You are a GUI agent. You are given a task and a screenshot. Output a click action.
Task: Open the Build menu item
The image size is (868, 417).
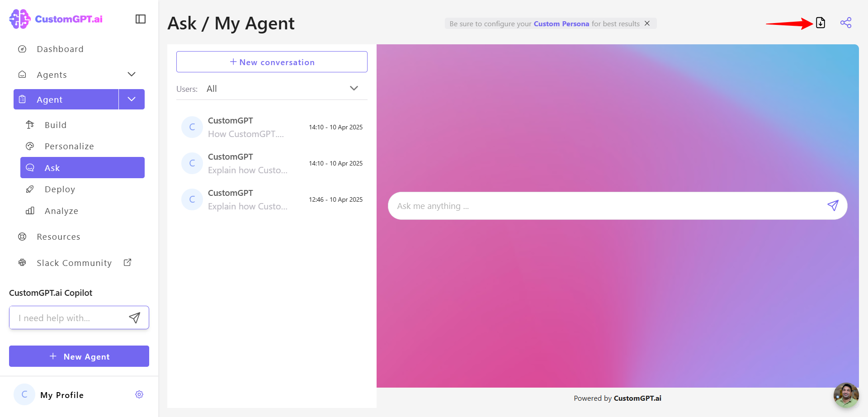tap(56, 125)
